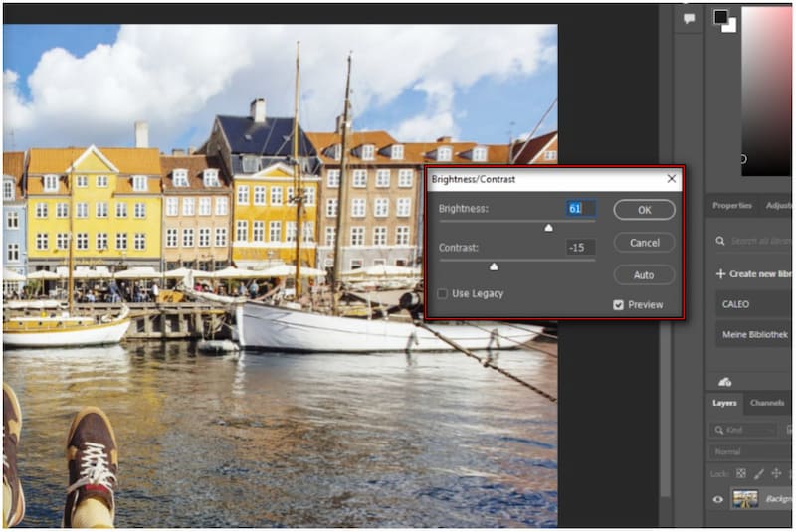
Task: Click the white background color swatch
Action: [x=731, y=27]
